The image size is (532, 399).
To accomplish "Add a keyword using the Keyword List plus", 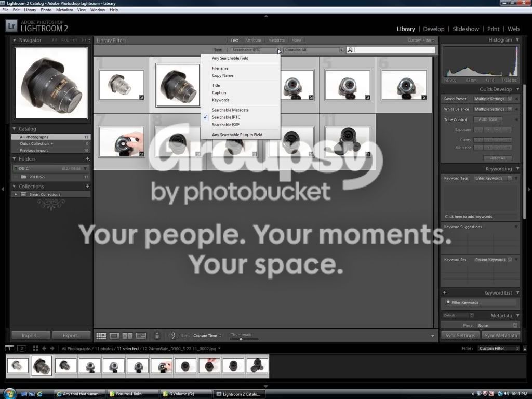I will [x=445, y=292].
